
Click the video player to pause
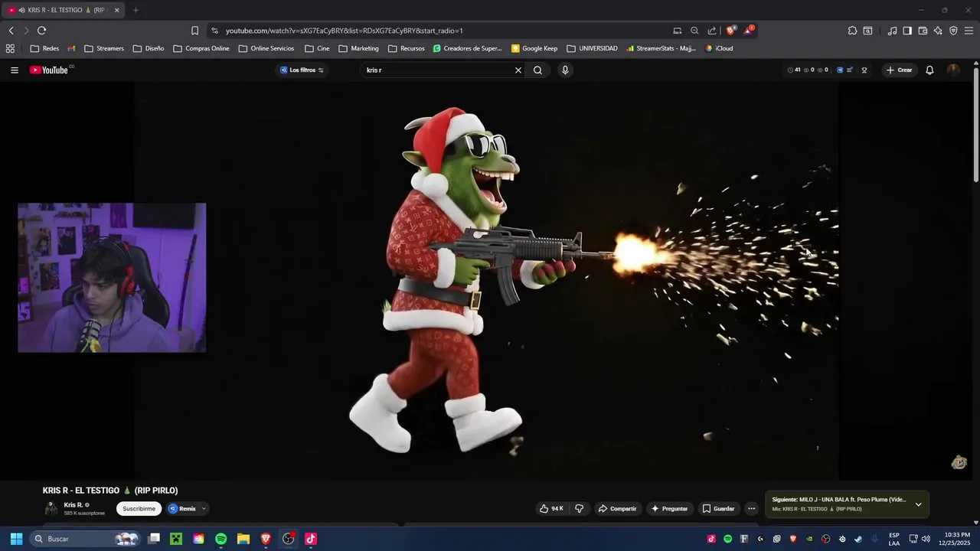486,281
